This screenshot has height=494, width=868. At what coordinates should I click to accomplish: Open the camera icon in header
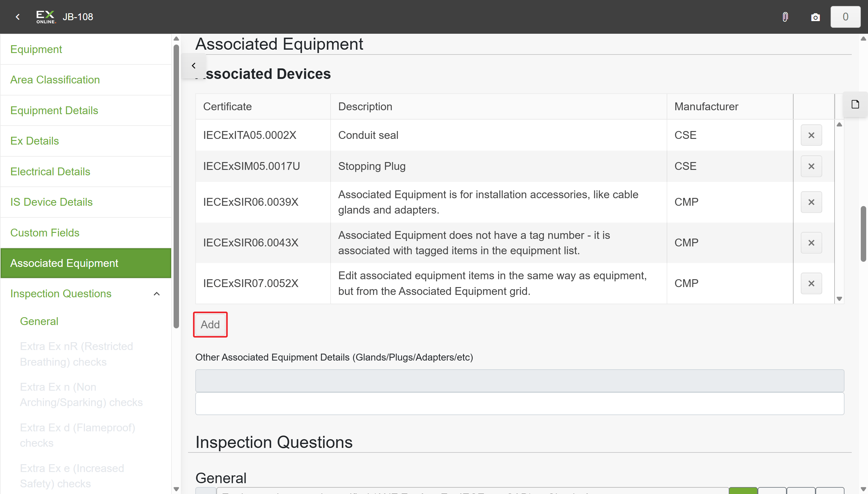(x=815, y=17)
